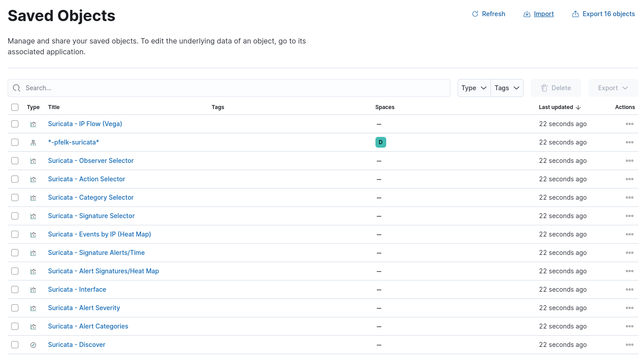644x355 pixels.
Task: Tick the Suricata - Events by IP checkbox
Action: (x=15, y=234)
